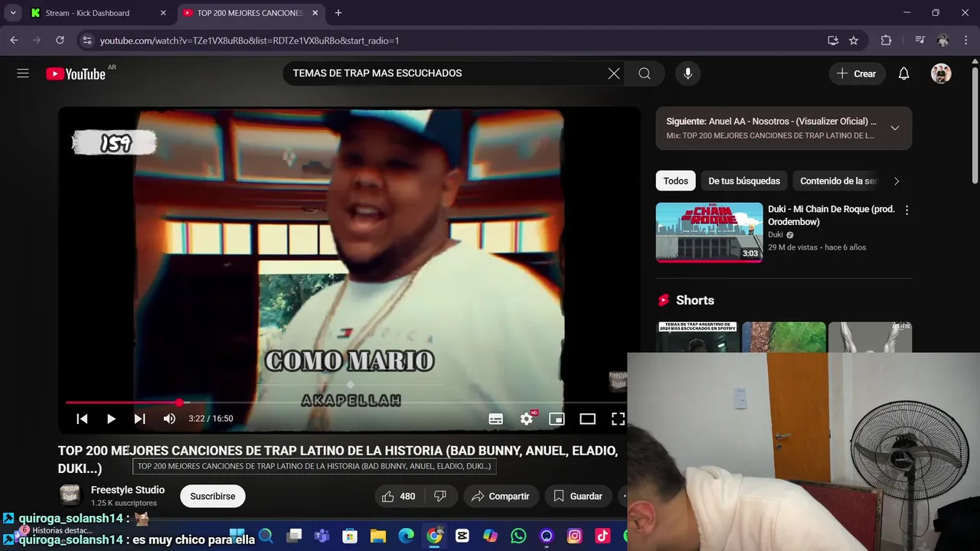Open Microsoft Edge from taskbar
This screenshot has height=551, width=980.
[406, 536]
